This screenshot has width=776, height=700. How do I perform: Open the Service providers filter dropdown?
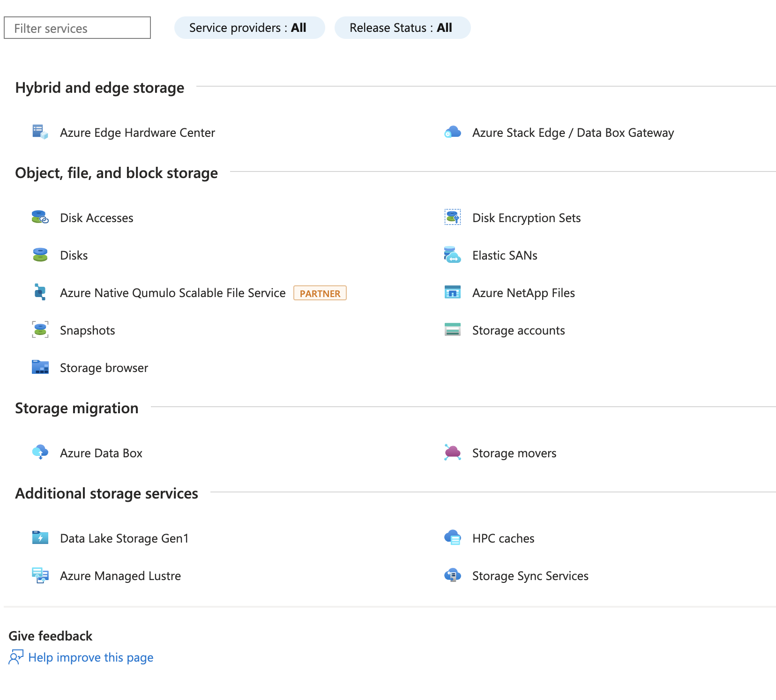(x=249, y=28)
